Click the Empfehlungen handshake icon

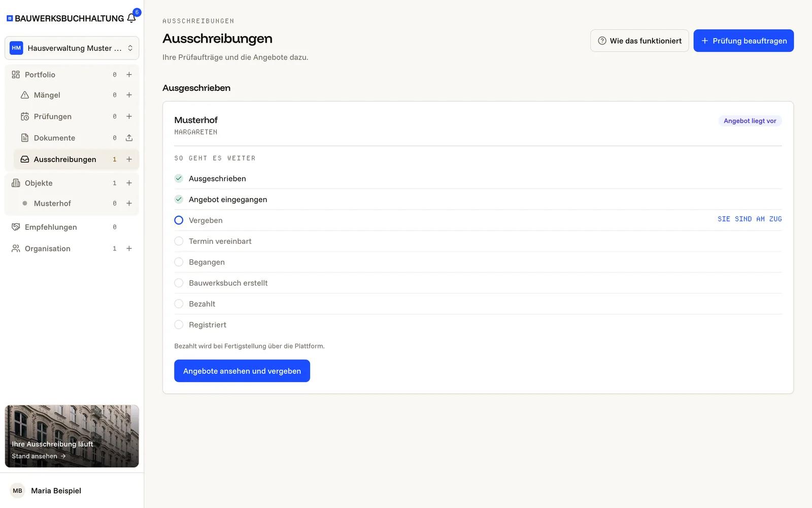click(16, 227)
